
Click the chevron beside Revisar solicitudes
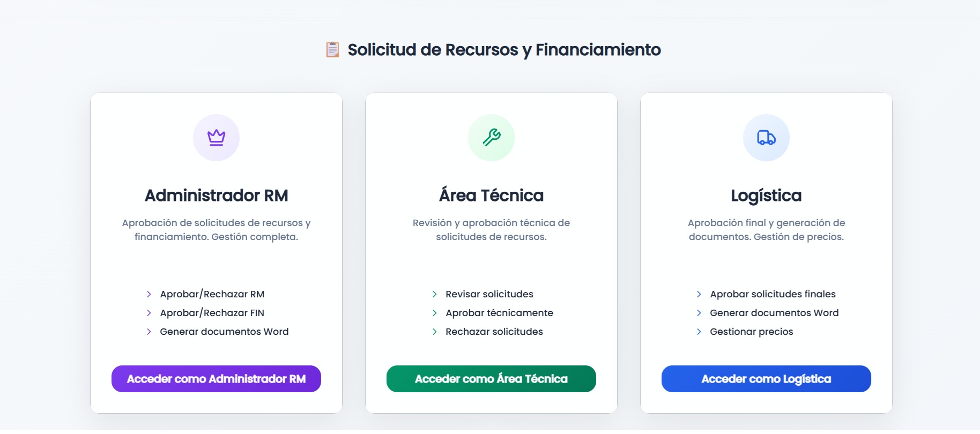[435, 294]
